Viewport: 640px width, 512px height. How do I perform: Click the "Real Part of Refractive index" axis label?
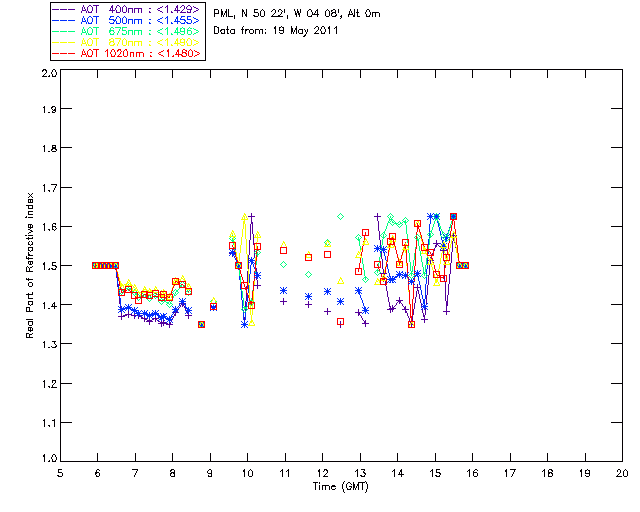(30, 265)
